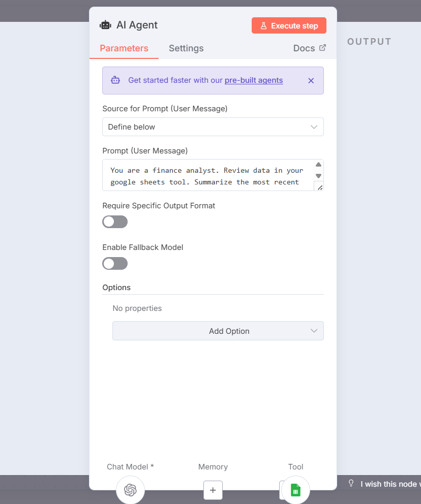Click the flask icon on Execute step
This screenshot has height=504, width=421.
(x=264, y=25)
